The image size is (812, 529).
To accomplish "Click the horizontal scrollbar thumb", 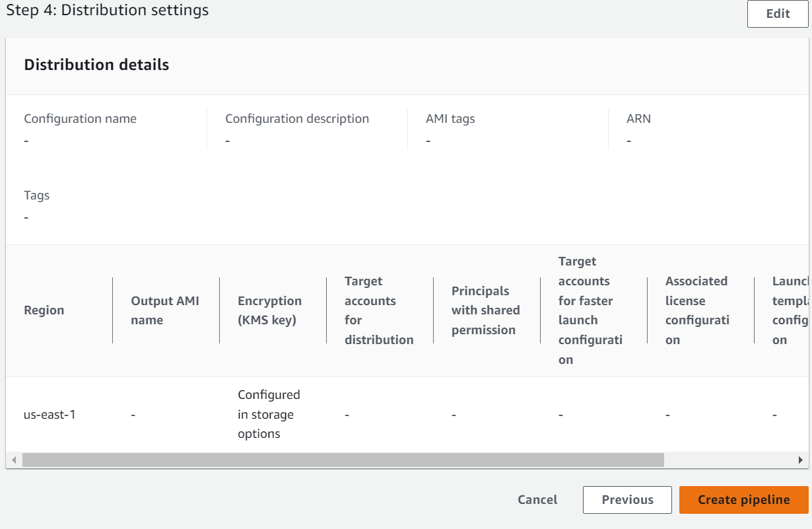I will [342, 460].
